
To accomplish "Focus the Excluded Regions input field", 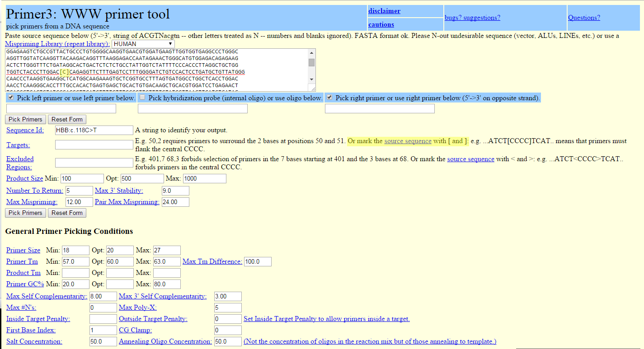I will (x=94, y=163).
